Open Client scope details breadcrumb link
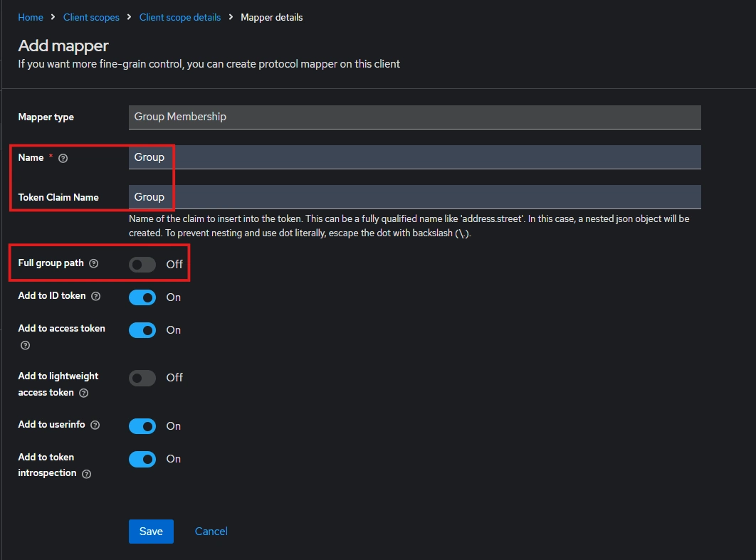This screenshot has height=560, width=756. (180, 17)
